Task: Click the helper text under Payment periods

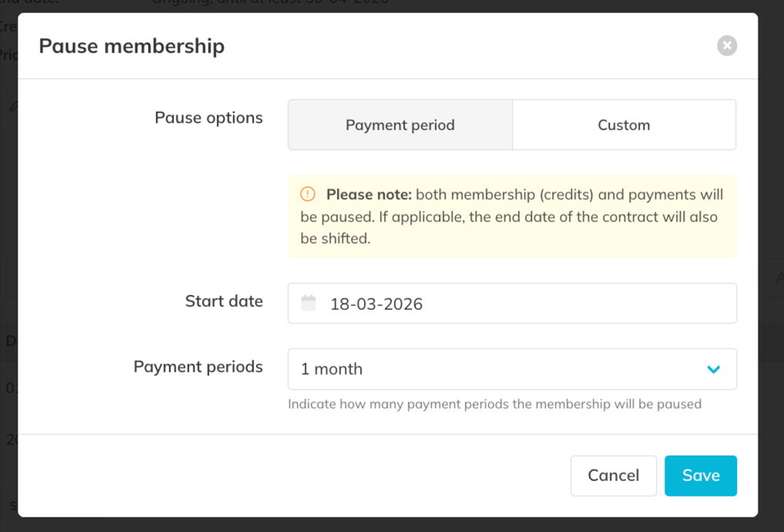Action: [494, 404]
